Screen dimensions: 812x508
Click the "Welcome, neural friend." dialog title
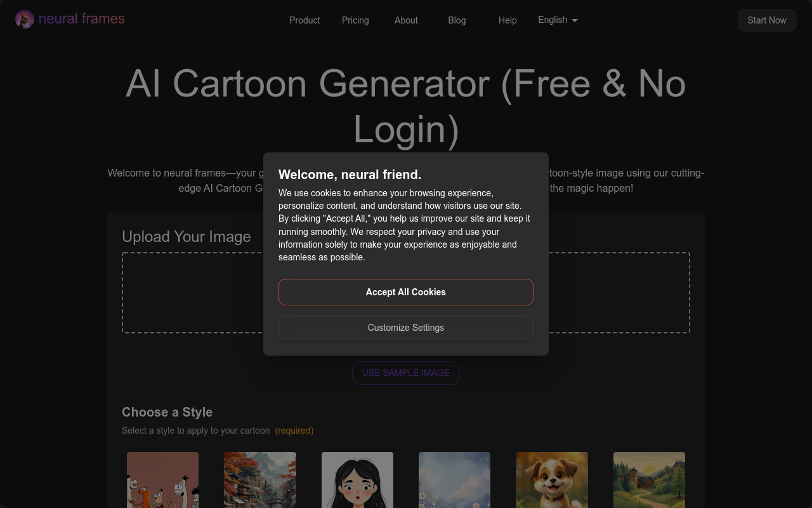pyautogui.click(x=350, y=175)
